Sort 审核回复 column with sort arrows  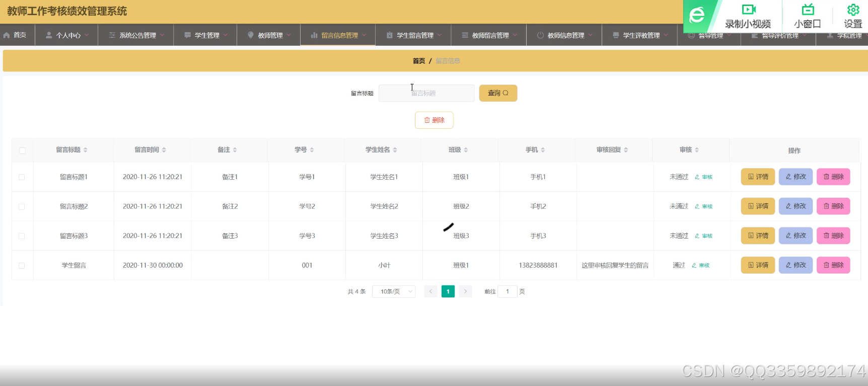click(x=626, y=150)
